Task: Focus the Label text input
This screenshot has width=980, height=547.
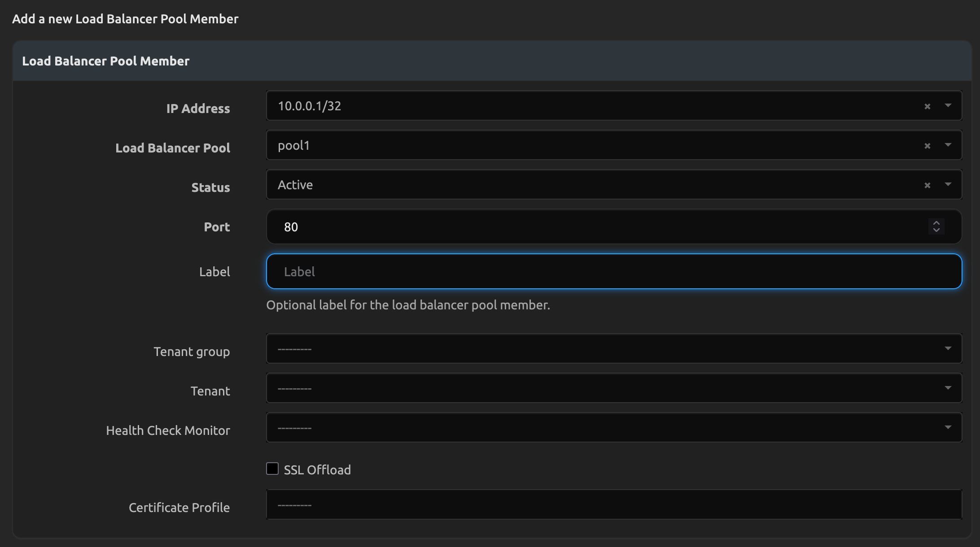Action: tap(614, 272)
